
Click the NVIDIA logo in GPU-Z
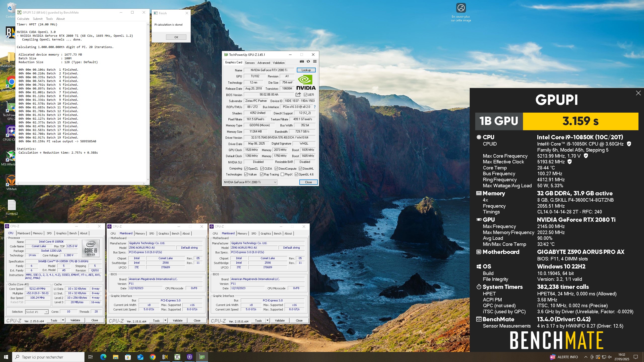coord(306,82)
